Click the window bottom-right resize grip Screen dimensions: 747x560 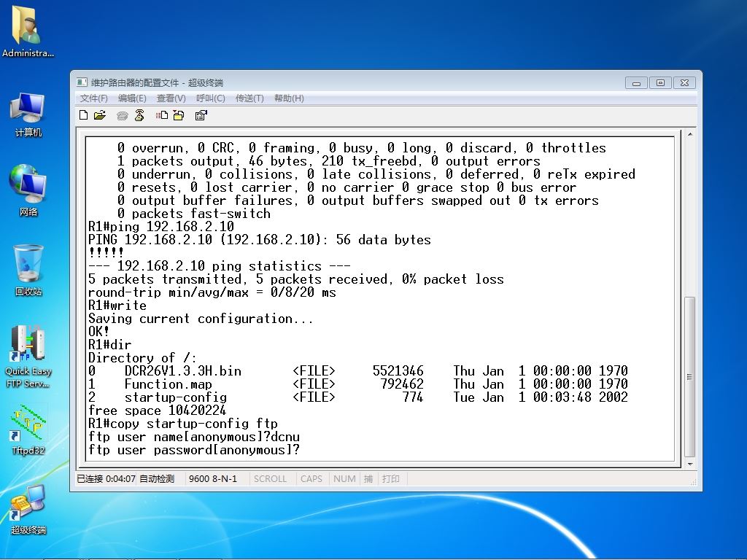point(694,482)
